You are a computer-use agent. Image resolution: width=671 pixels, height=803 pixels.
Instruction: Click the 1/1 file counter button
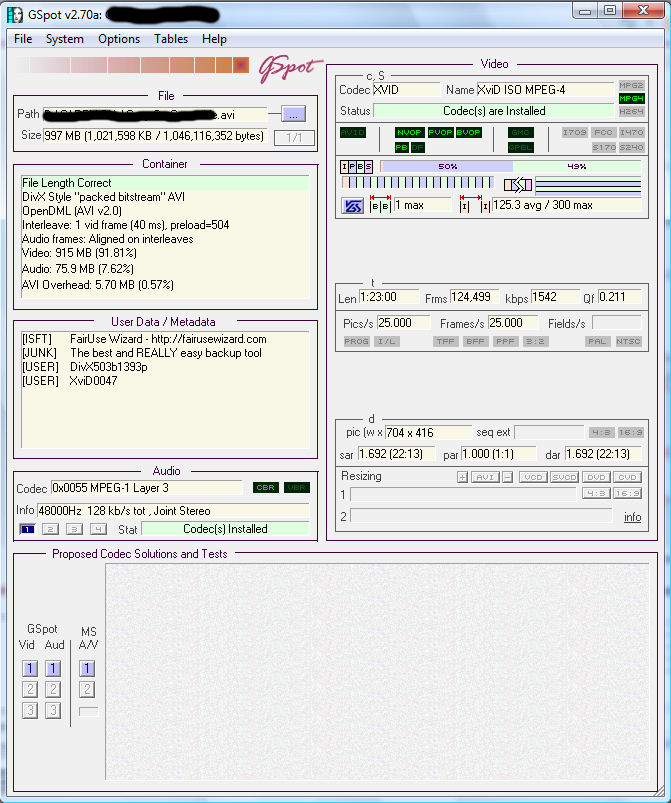[x=294, y=137]
